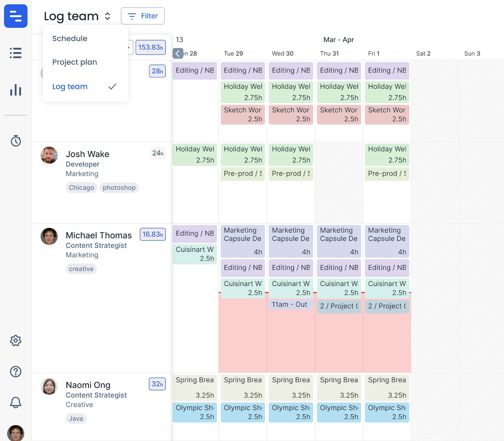Open the Log team view switcher chevron
This screenshot has width=504, height=441.
107,16
